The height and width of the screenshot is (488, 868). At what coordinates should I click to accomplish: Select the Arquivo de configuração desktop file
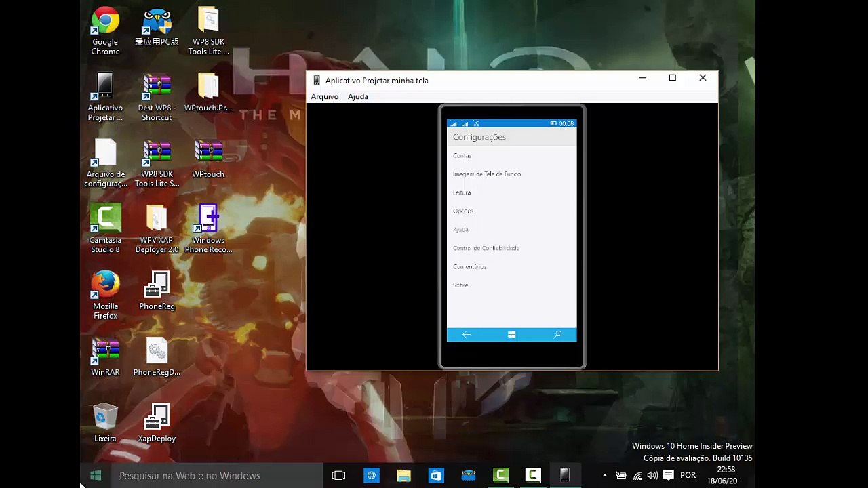tap(105, 163)
